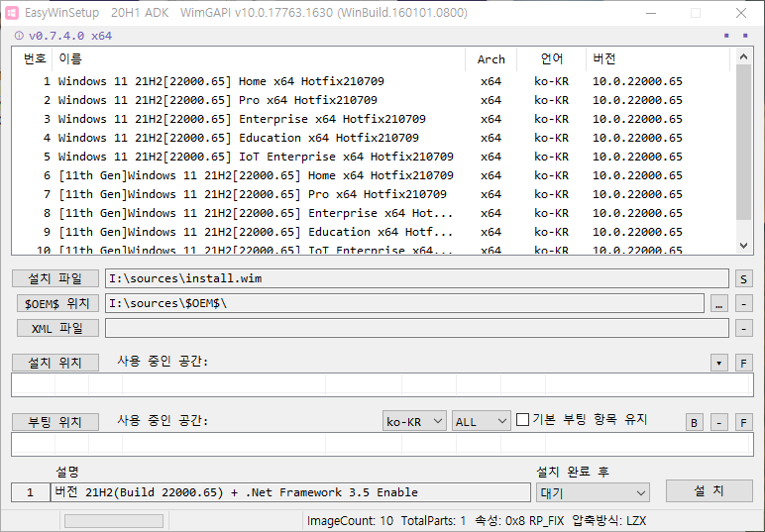Click the 버전 column header
This screenshot has width=765, height=532.
658,59
